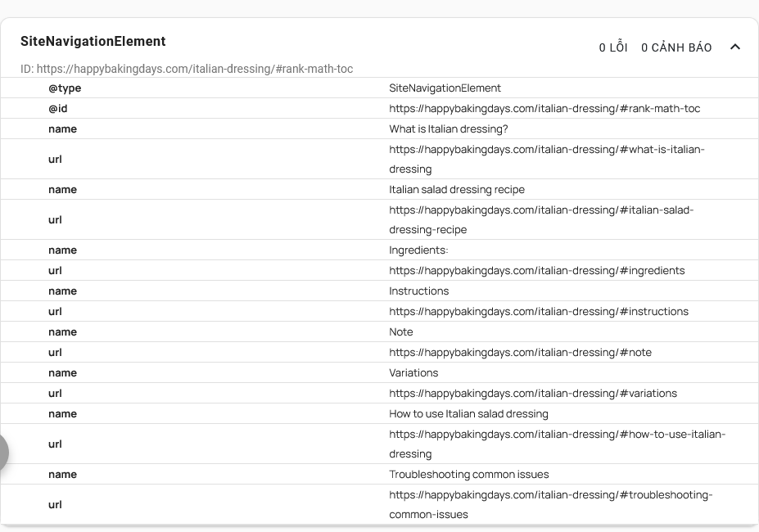This screenshot has width=759, height=532.
Task: Click the #what-is-italian-dressing URL value
Action: (x=546, y=159)
